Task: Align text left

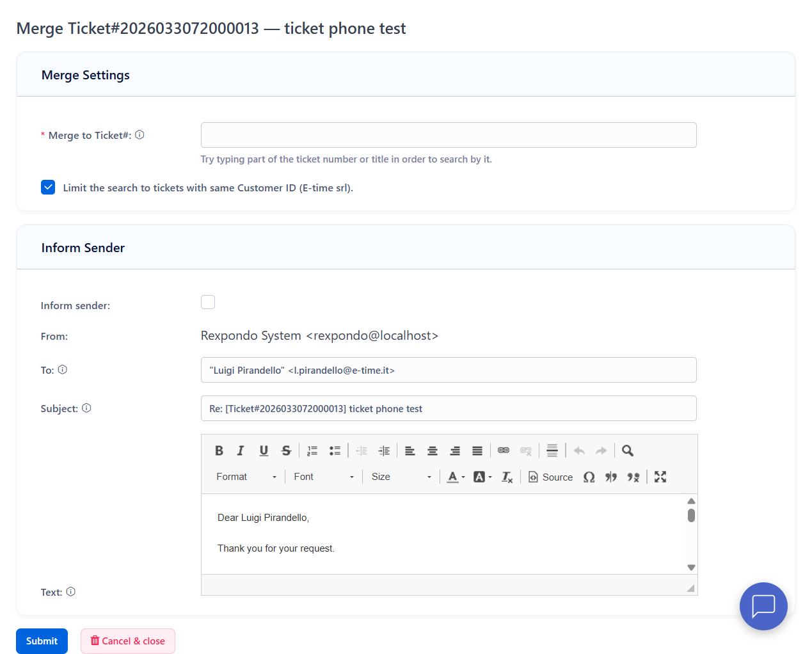Action: [410, 451]
